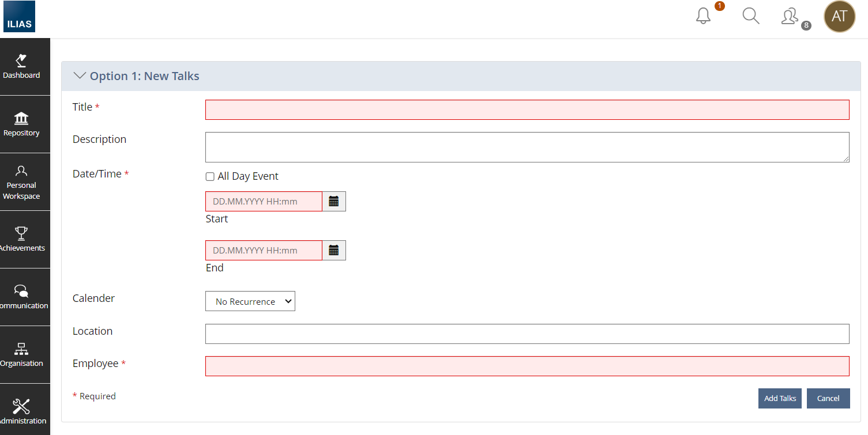The height and width of the screenshot is (435, 868).
Task: Click the End caption text
Action: (x=215, y=268)
